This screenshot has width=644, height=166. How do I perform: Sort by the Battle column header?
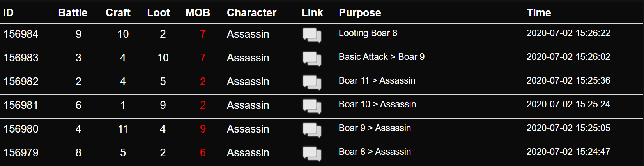[x=73, y=13]
